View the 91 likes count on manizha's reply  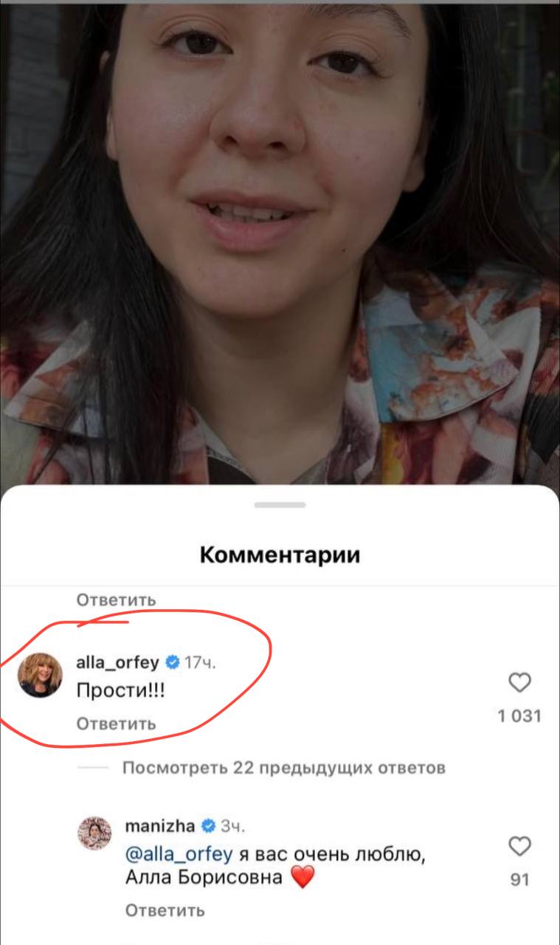coord(520,880)
